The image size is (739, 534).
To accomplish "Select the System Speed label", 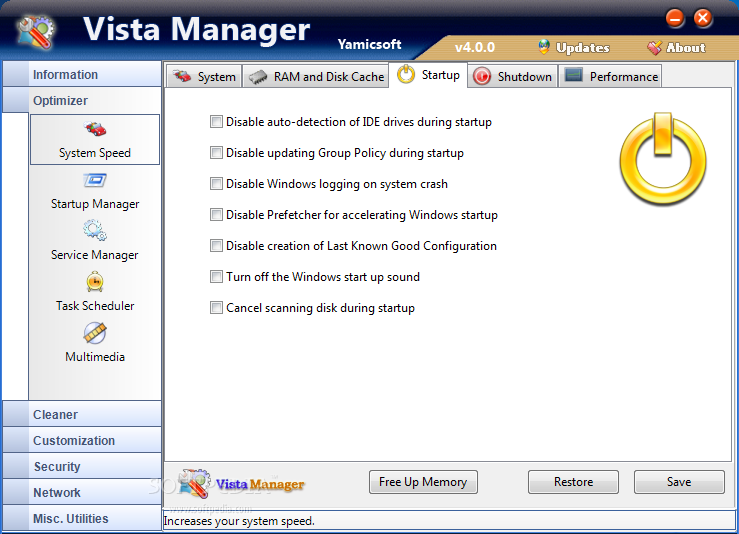I will pyautogui.click(x=95, y=153).
